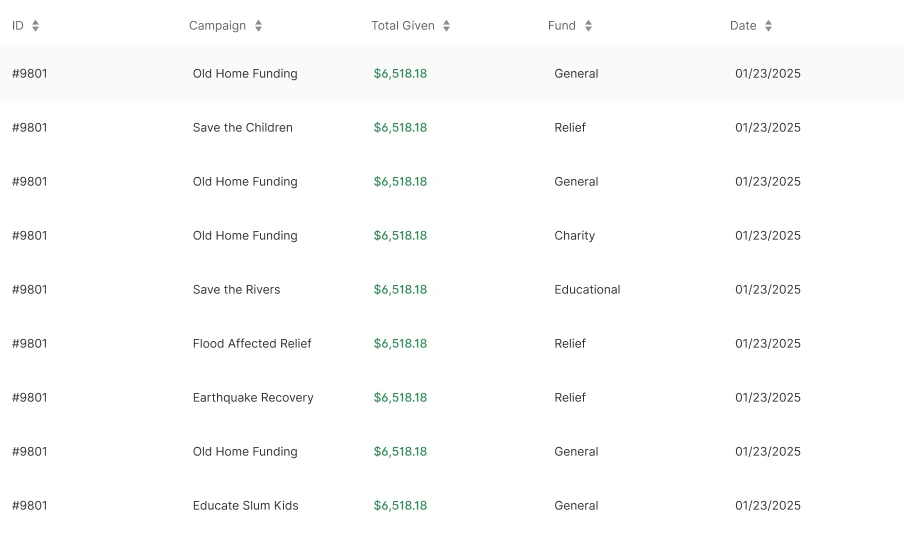Click amount in Save the Rivers row
The width and height of the screenshot is (904, 545).
point(400,290)
